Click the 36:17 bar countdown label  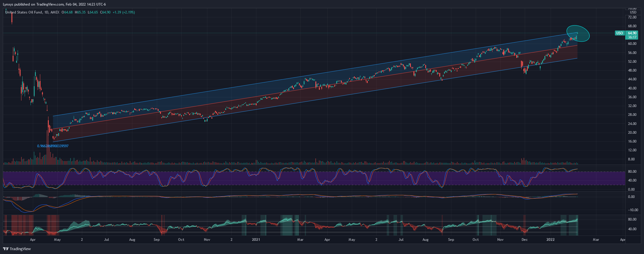click(632, 37)
